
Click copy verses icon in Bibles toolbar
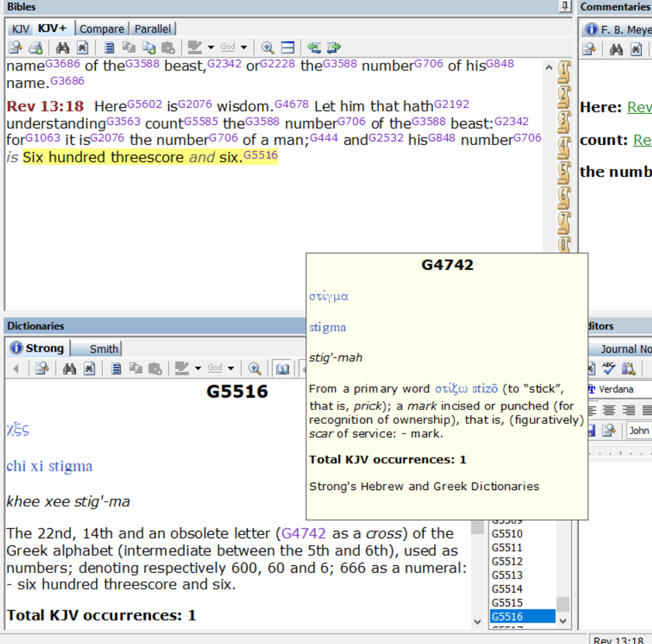(149, 48)
